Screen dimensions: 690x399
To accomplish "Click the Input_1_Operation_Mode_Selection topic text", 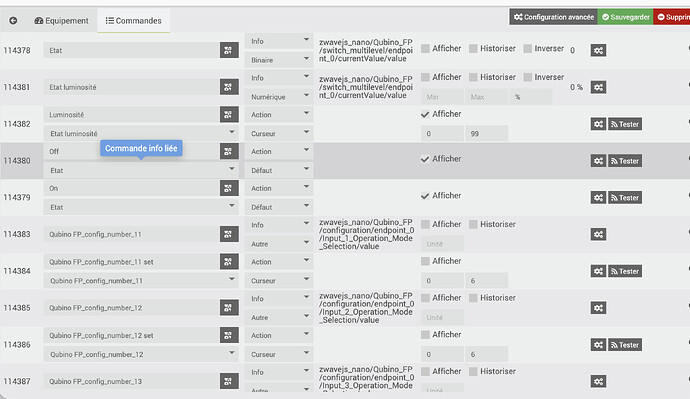I will [x=366, y=234].
